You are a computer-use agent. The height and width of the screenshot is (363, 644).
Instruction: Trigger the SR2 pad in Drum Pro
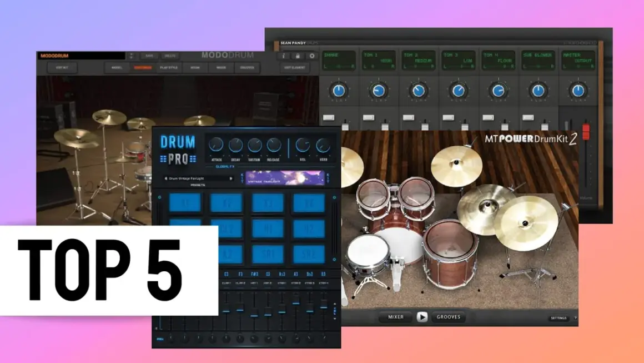coord(309,254)
